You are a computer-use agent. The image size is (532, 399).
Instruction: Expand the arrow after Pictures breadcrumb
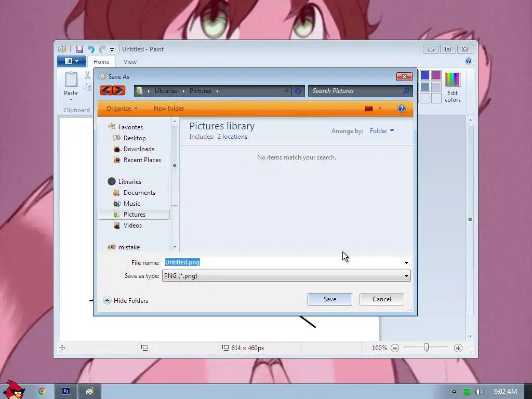pyautogui.click(x=217, y=91)
